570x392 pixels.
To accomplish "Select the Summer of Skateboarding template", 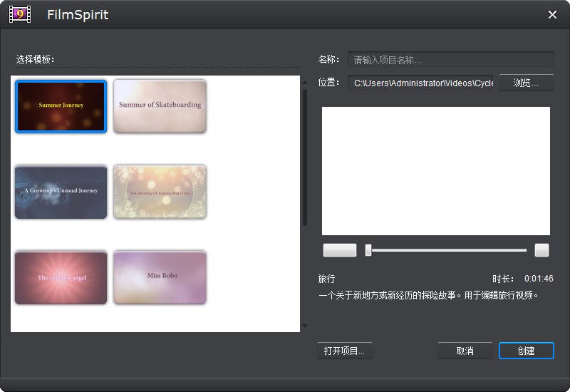I will click(160, 106).
